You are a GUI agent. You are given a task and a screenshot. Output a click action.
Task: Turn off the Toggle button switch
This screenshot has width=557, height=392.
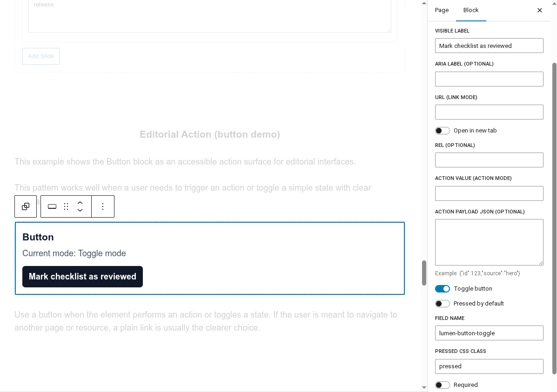[x=442, y=289]
